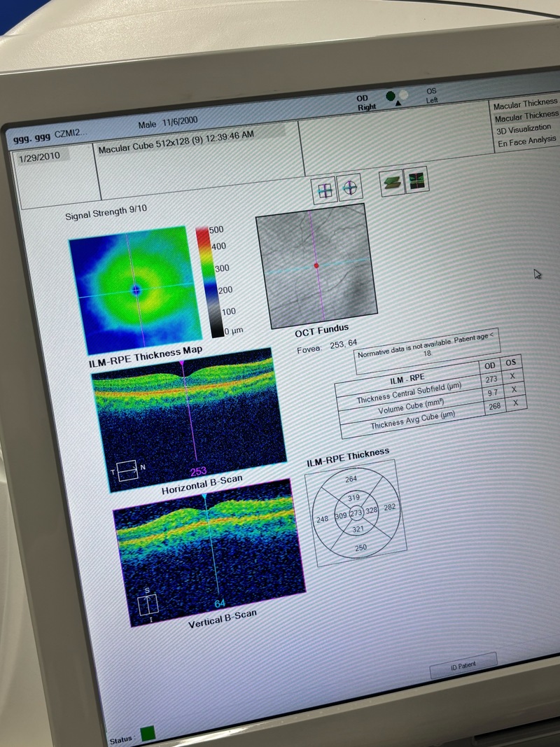Select the OS Left eye indicator
Screen dimensions: 560x747
[x=404, y=95]
